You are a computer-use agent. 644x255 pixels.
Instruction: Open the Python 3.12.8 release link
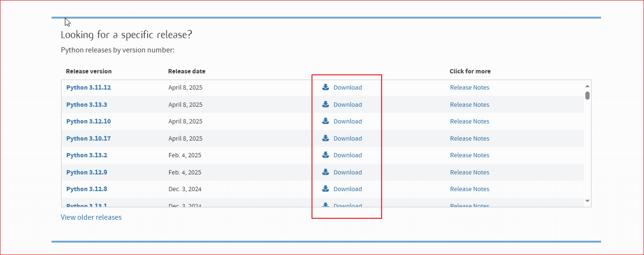[x=87, y=189]
